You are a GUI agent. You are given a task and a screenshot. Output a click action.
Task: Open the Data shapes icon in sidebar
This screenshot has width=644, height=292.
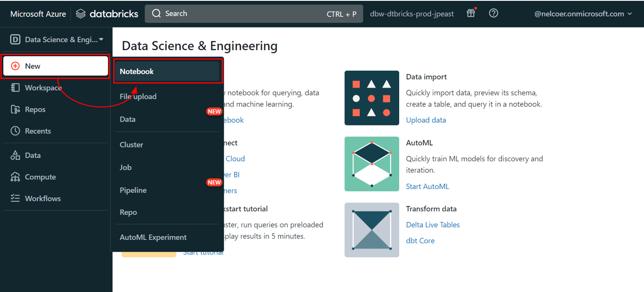(x=15, y=156)
